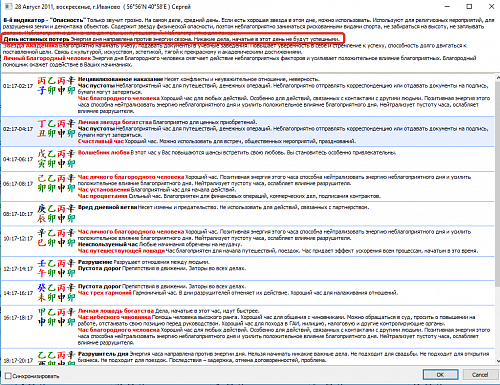Click the 'Час небесного чиновника' heading

[x=114, y=317]
